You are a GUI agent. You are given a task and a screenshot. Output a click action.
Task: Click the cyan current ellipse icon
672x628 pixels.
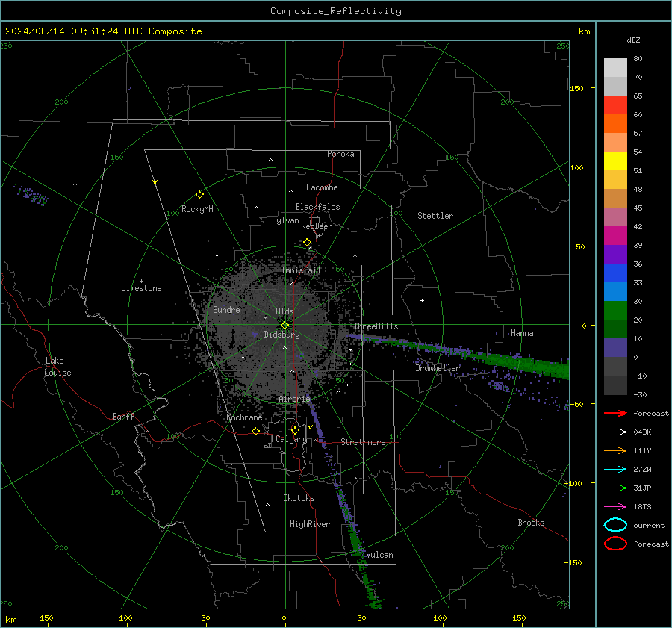[615, 525]
